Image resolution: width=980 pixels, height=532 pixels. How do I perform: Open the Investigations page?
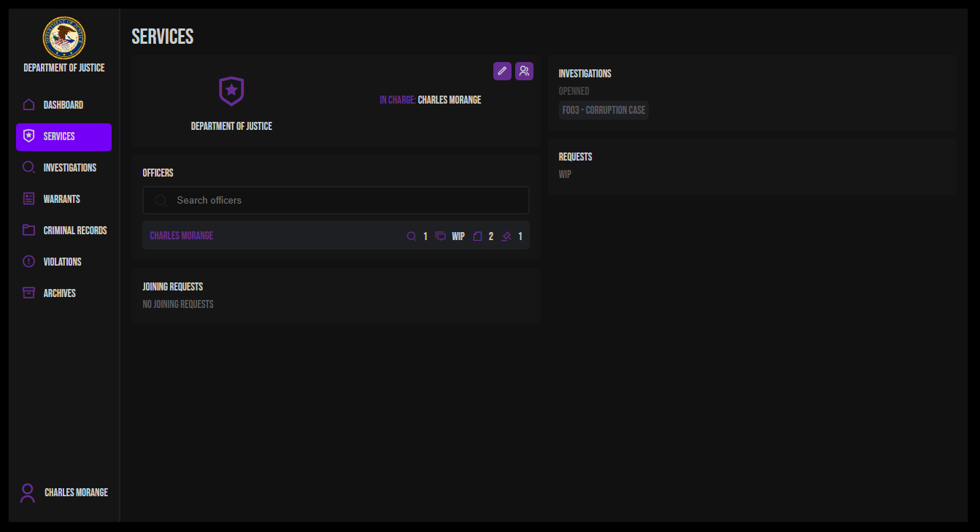(69, 168)
